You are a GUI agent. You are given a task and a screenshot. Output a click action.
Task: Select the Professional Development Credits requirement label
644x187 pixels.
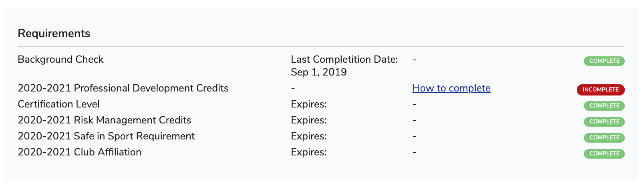coord(123,88)
